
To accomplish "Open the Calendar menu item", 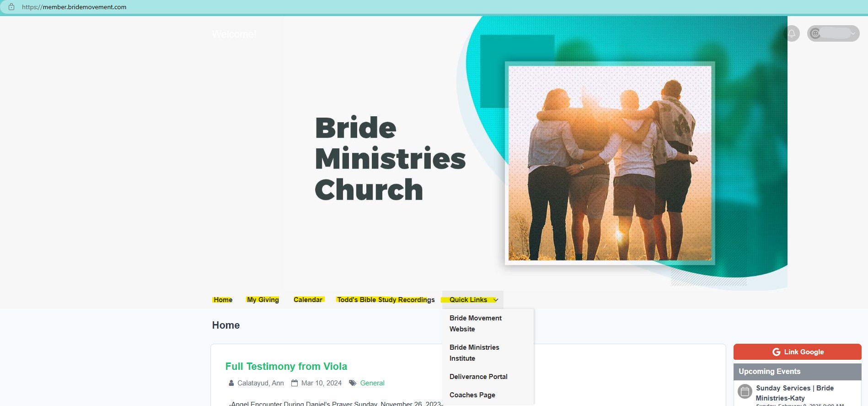I will pos(308,300).
